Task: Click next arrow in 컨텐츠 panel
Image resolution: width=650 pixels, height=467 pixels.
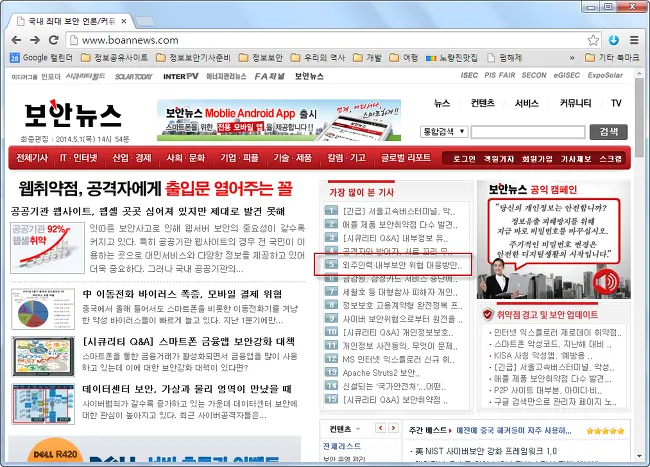Action: point(393,428)
